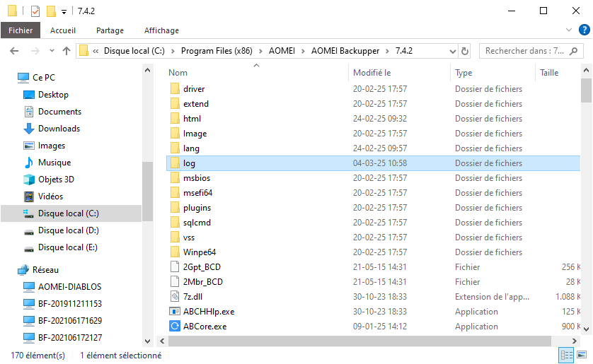The image size is (593, 364).
Task: Select Images in navigation pane
Action: pos(52,146)
